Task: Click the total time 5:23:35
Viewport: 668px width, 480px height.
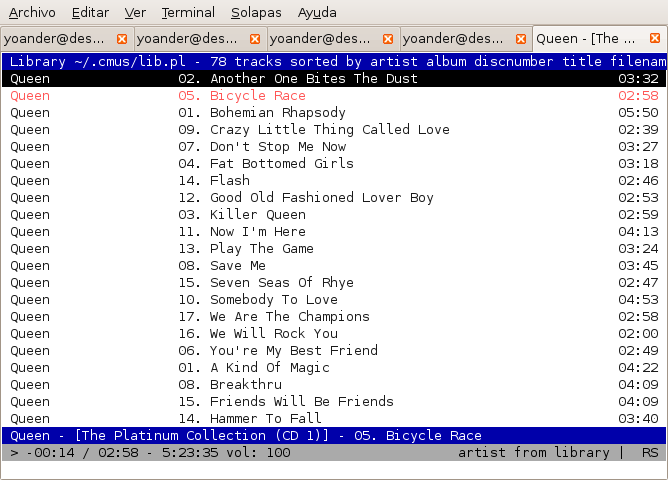Action: pos(190,453)
